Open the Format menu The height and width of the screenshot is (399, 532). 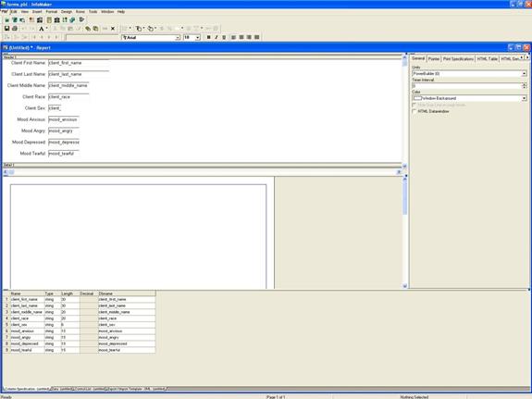click(x=52, y=11)
